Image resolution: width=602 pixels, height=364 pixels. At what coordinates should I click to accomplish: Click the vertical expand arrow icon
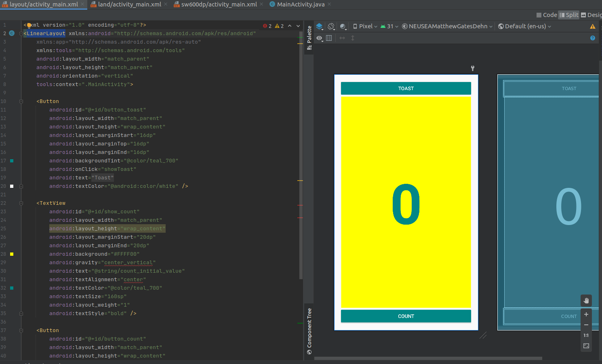click(353, 38)
